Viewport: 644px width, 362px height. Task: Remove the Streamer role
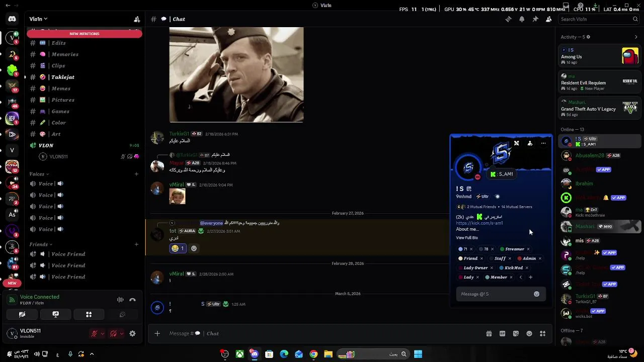528,249
